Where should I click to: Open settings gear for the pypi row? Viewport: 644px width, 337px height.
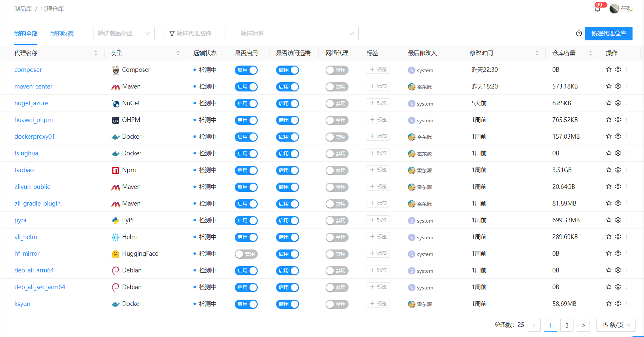coord(618,220)
